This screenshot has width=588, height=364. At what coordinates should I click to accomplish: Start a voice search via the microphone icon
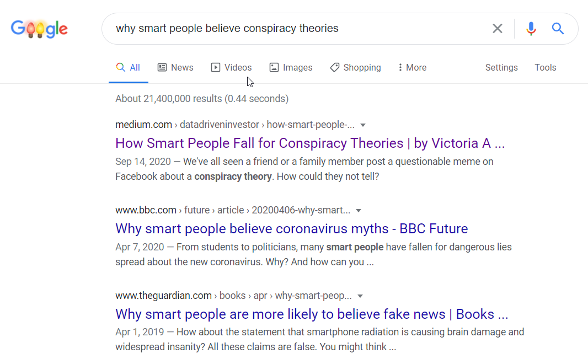(x=530, y=28)
